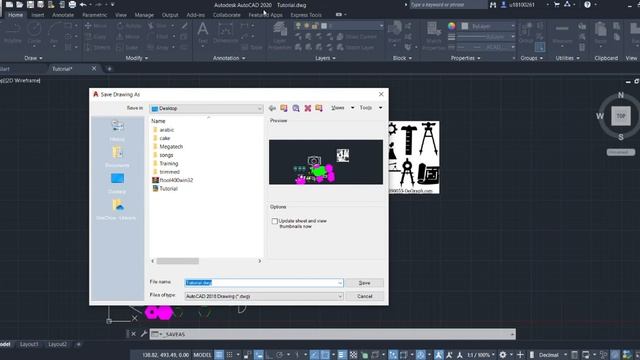Click the Undo arrow in quick access toolbar
The width and height of the screenshot is (640, 360).
(x=83, y=5)
